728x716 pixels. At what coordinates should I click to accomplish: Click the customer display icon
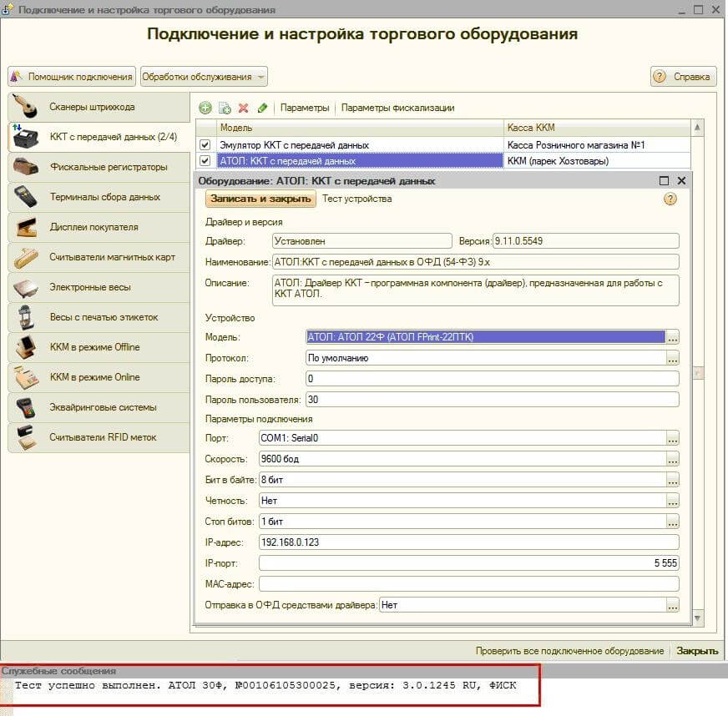point(26,227)
